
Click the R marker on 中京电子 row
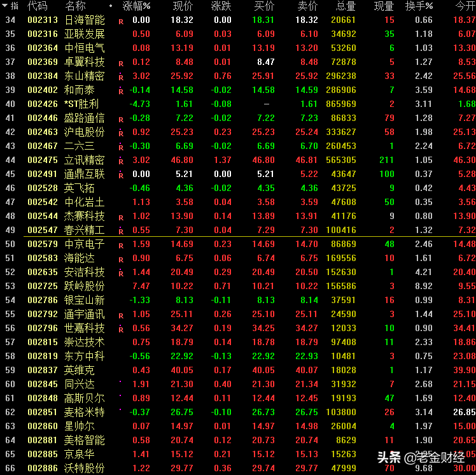(121, 246)
